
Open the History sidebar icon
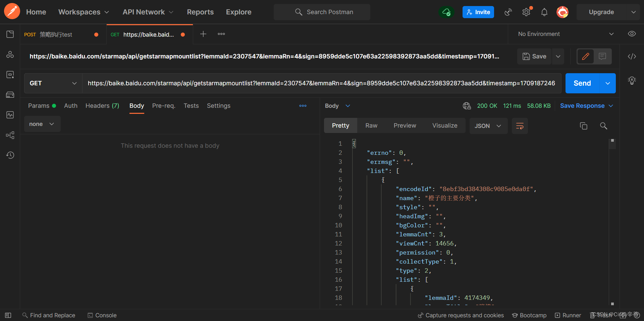click(10, 155)
